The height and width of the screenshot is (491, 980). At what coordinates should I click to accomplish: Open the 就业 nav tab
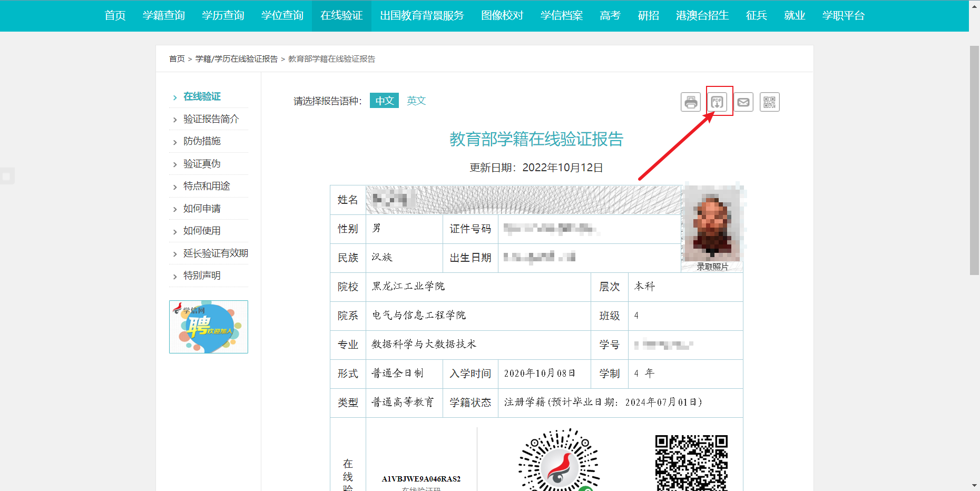pyautogui.click(x=795, y=16)
